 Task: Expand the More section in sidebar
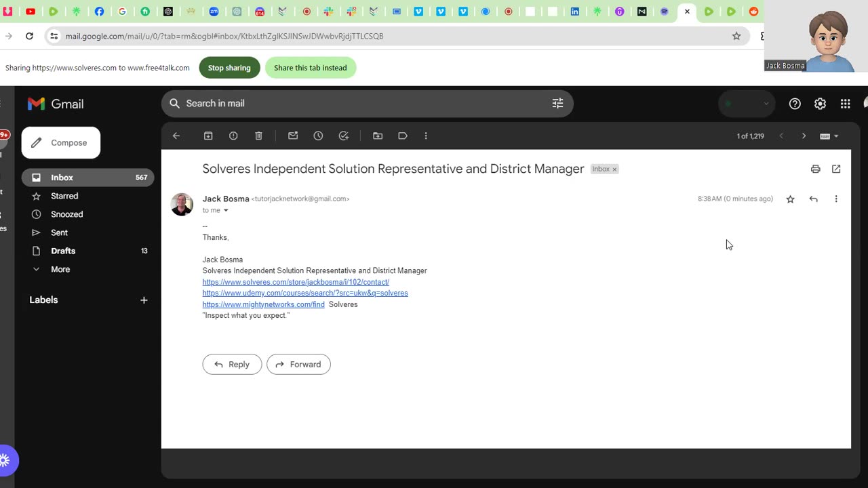click(x=60, y=269)
